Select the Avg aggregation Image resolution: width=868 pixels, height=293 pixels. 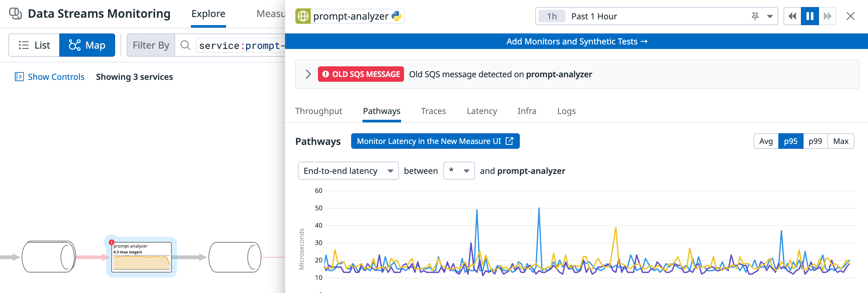765,141
